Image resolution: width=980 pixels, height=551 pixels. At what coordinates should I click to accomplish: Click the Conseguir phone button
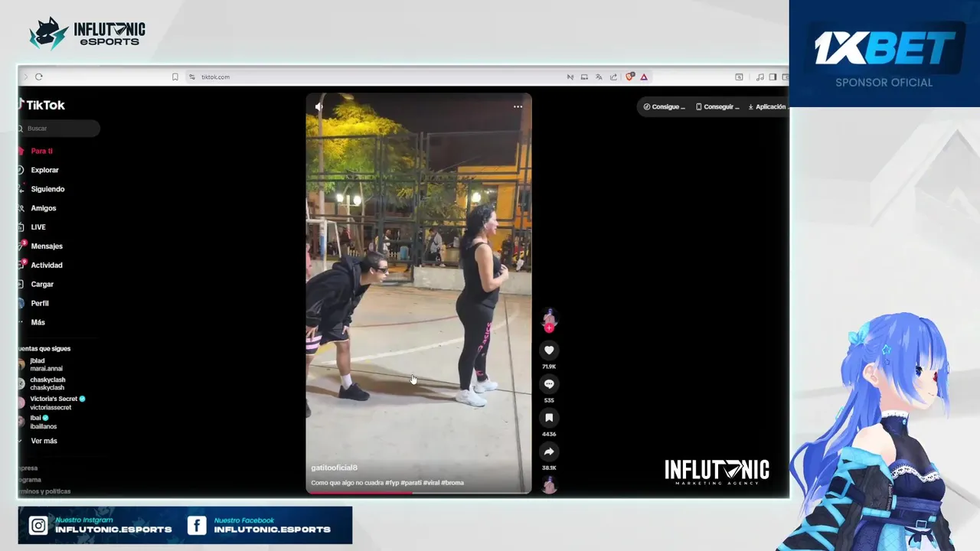[717, 107]
